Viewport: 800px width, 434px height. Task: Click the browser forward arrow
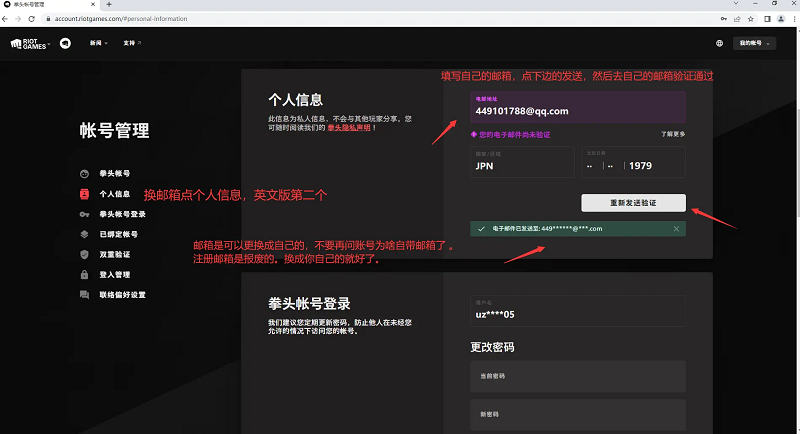[18, 19]
